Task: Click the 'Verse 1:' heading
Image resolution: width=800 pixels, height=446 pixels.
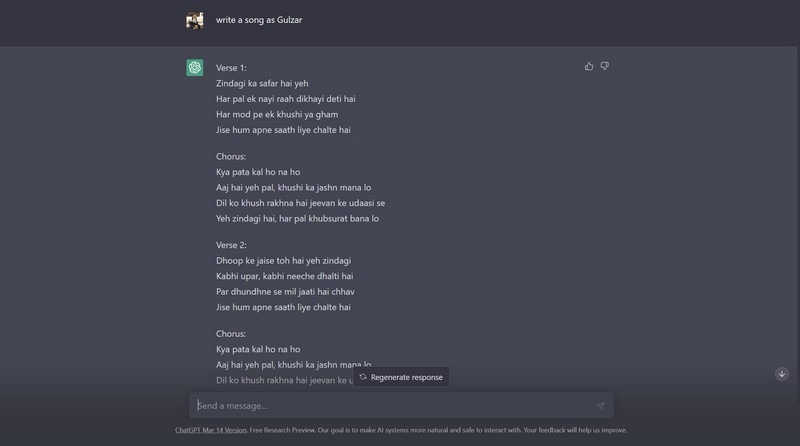Action: tap(231, 68)
